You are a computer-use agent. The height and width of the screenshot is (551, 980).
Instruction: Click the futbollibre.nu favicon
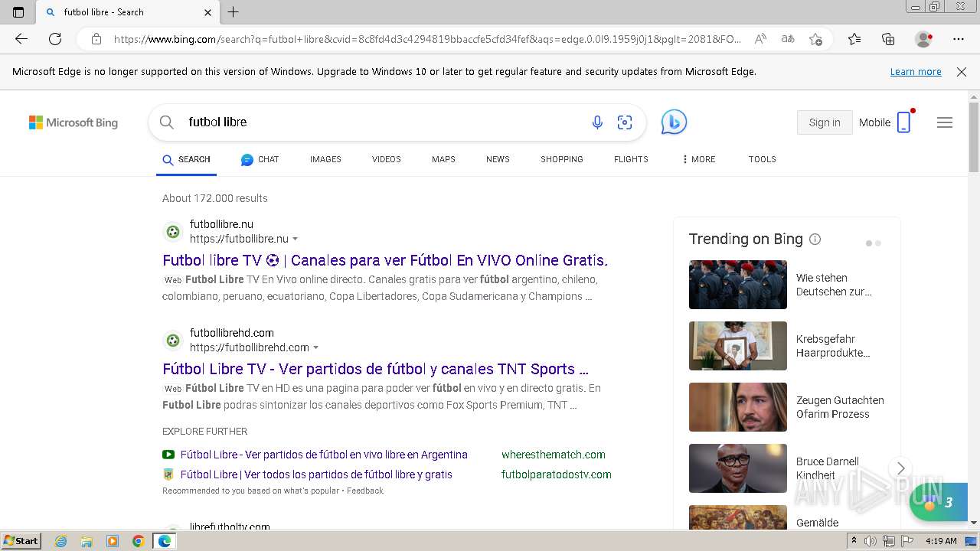tap(173, 232)
